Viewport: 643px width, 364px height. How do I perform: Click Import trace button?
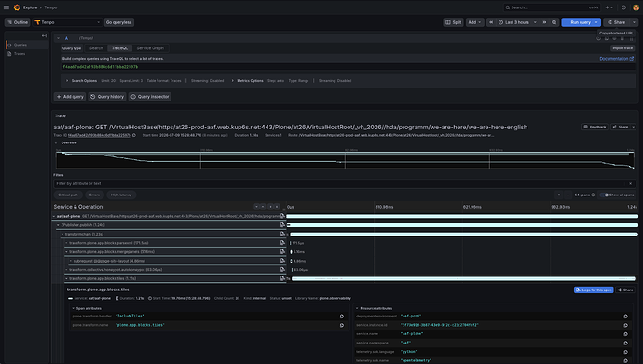pos(622,48)
